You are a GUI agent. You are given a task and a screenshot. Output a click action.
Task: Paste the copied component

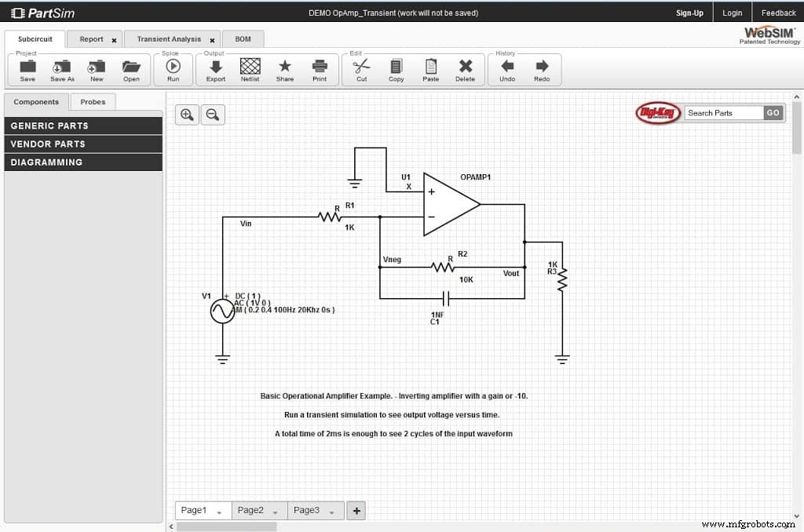[x=430, y=70]
